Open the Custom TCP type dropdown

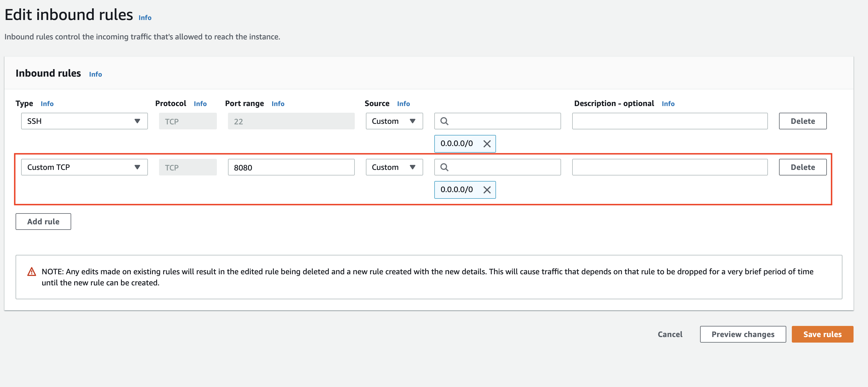point(84,167)
